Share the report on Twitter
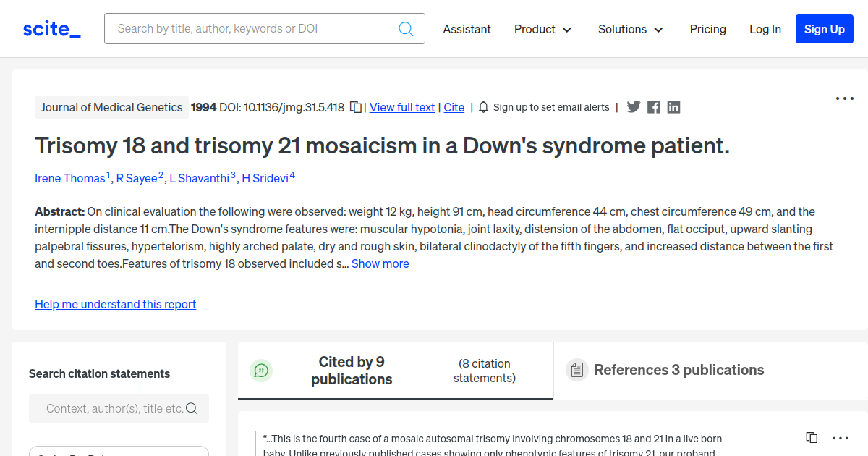868x456 pixels. point(634,107)
